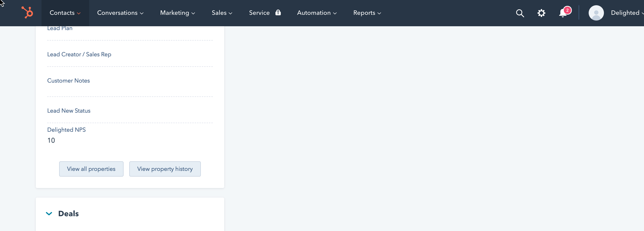The height and width of the screenshot is (231, 644).
Task: Click the Deals section heading
Action: [68, 214]
